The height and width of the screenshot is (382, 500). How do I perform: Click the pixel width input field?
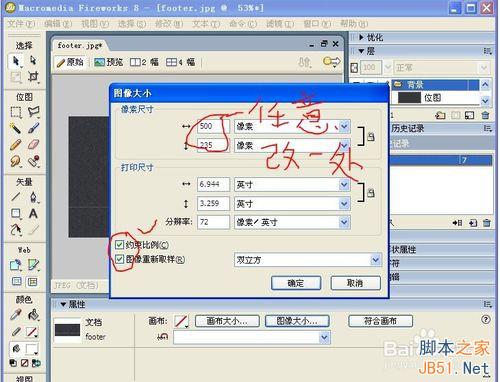213,127
